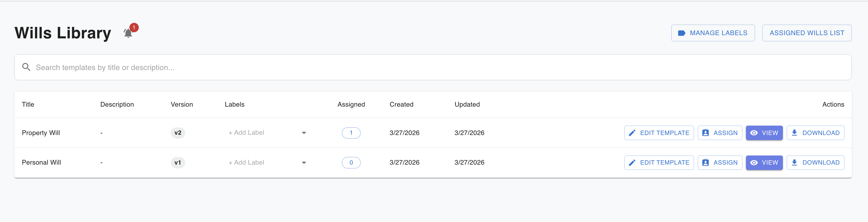Assign the Property Will template
Image resolution: width=868 pixels, height=222 pixels.
point(720,133)
